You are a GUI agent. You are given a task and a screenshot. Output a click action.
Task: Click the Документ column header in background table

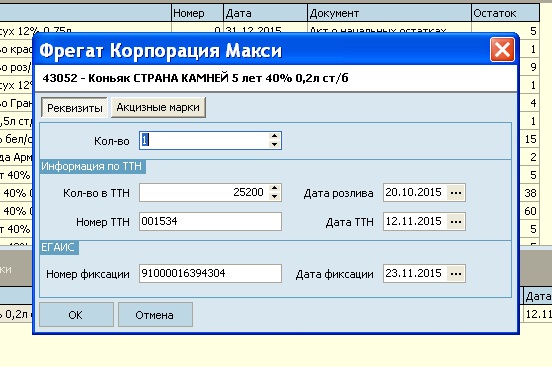click(x=389, y=13)
